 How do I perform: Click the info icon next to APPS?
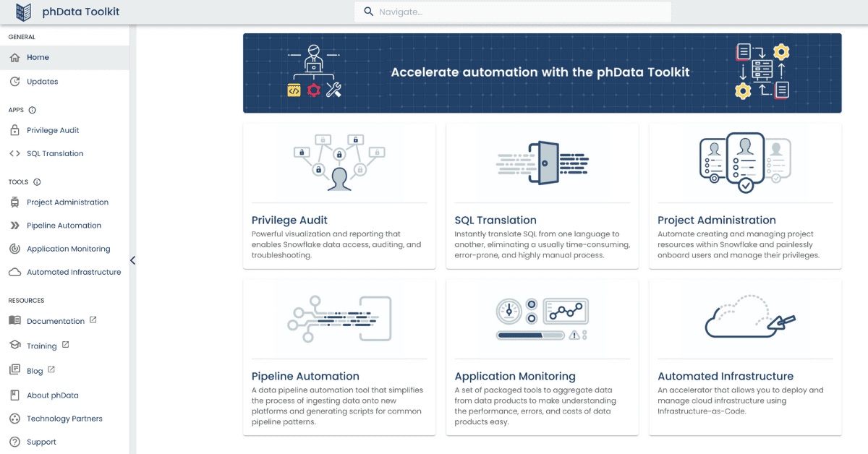[x=32, y=111]
